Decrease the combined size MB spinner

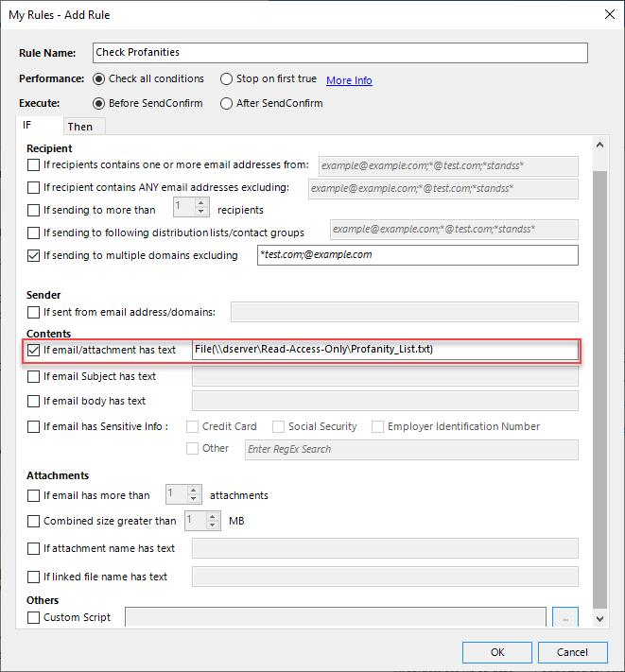tap(213, 525)
